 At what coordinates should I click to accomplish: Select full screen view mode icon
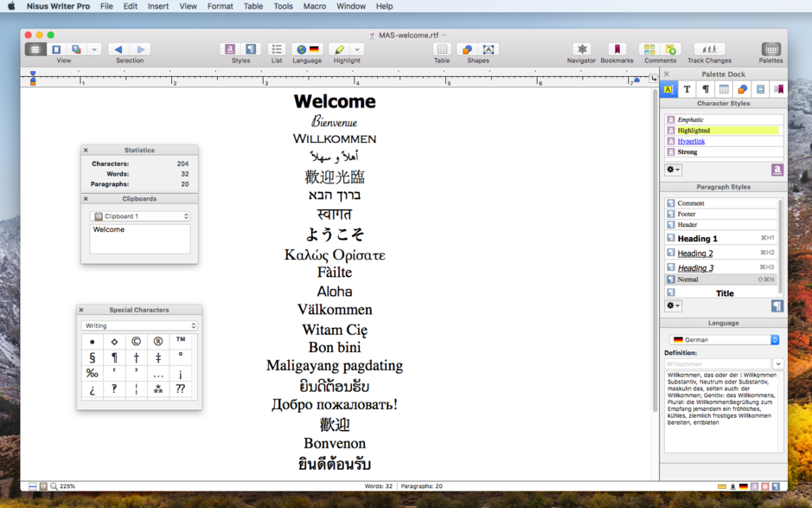[x=77, y=49]
